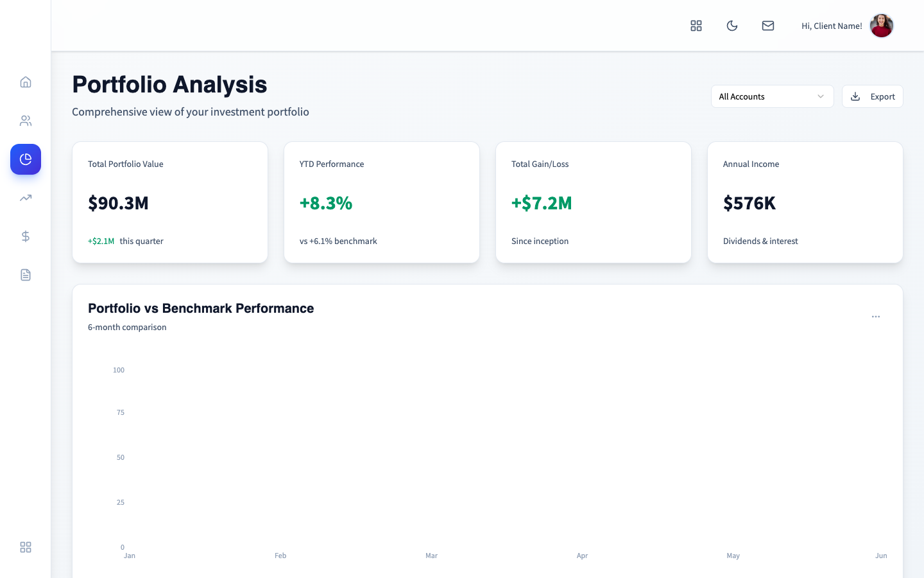Open the Documents icon in the sidebar
The image size is (924, 578).
point(26,275)
